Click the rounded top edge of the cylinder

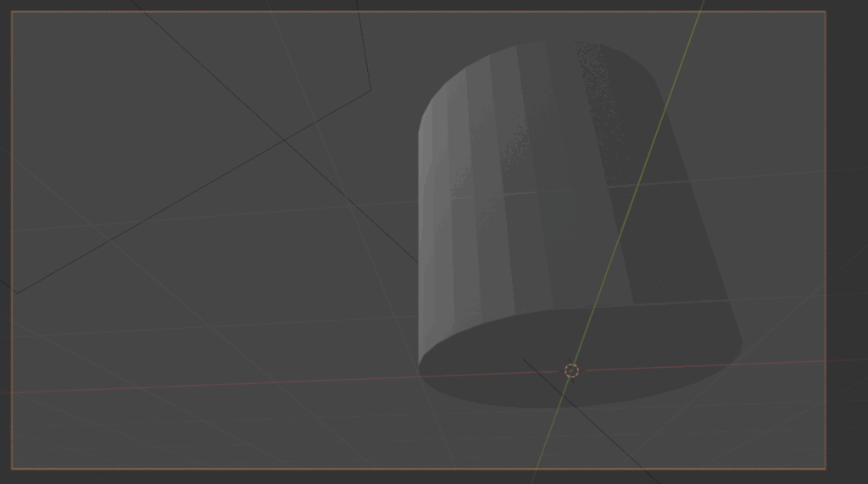point(526,47)
